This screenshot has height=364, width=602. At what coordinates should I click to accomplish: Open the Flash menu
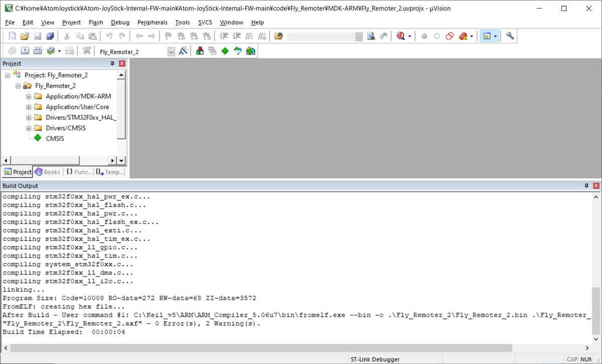(x=96, y=23)
